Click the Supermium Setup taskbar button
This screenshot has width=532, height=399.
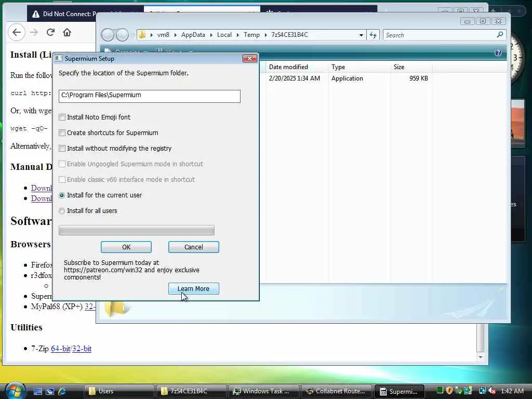coord(400,392)
